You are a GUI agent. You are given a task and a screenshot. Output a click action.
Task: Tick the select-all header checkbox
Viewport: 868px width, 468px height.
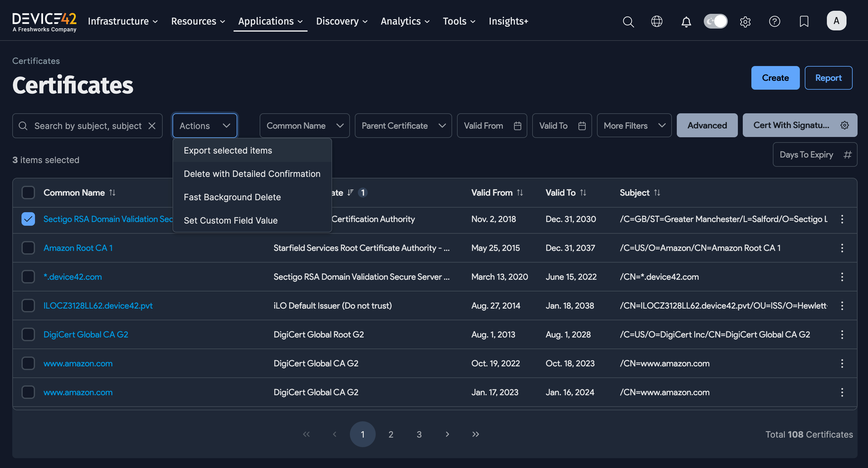pyautogui.click(x=28, y=193)
